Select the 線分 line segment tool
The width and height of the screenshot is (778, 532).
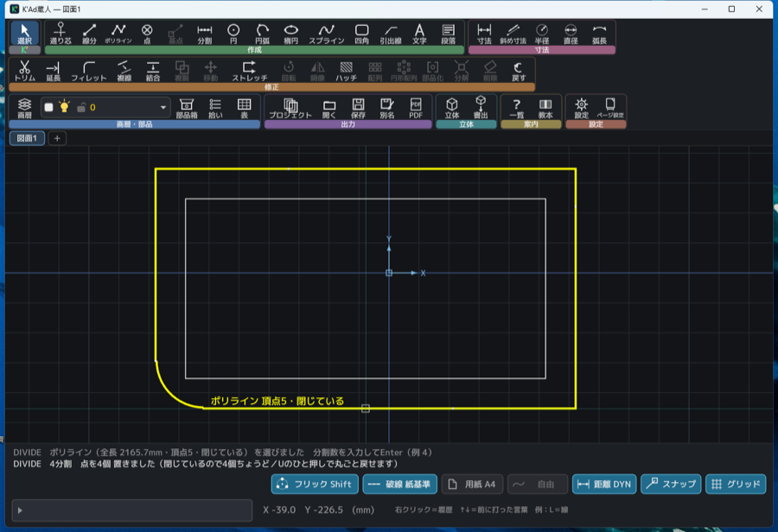pos(89,34)
